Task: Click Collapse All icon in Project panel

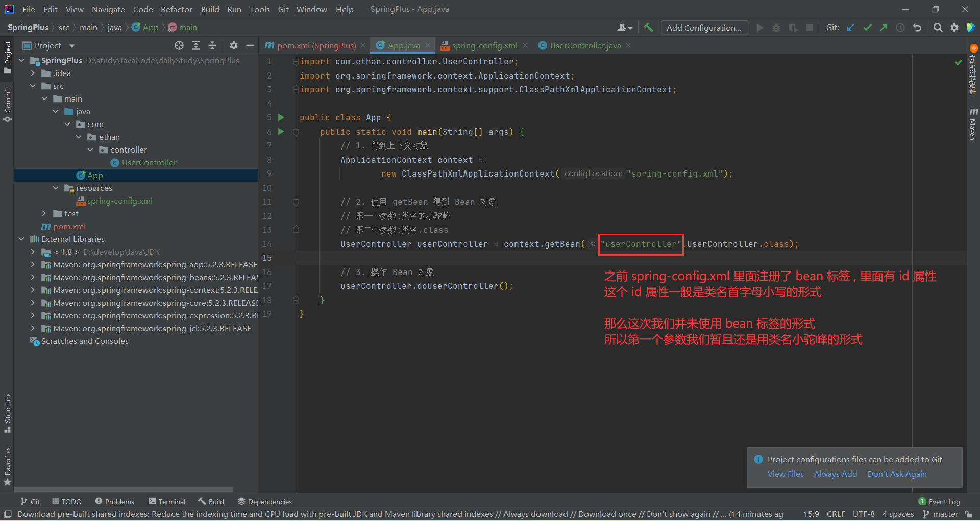Action: (x=212, y=45)
